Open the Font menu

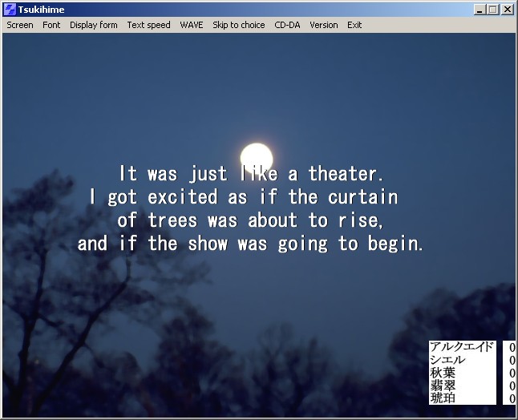pyautogui.click(x=51, y=25)
